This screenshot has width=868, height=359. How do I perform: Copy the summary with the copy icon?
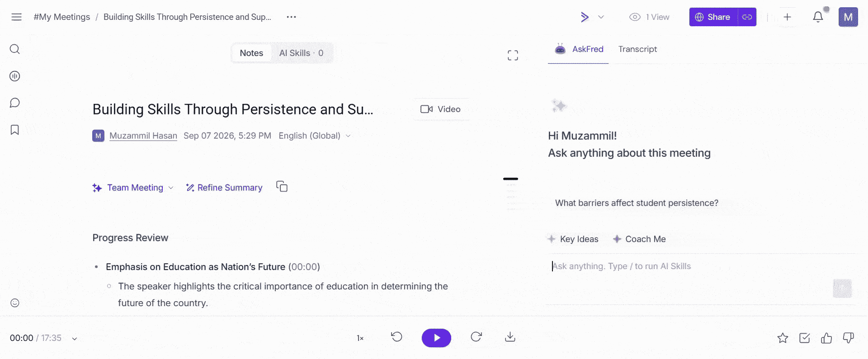click(282, 187)
